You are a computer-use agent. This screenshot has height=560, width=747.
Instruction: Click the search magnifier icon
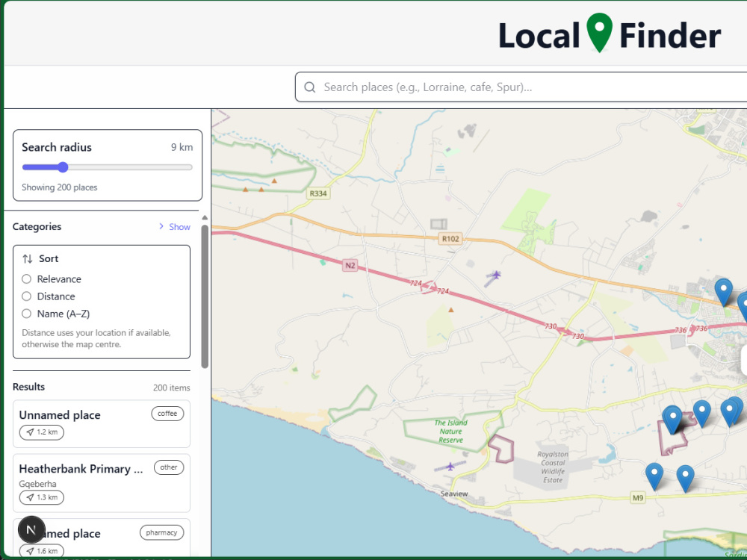(x=310, y=87)
